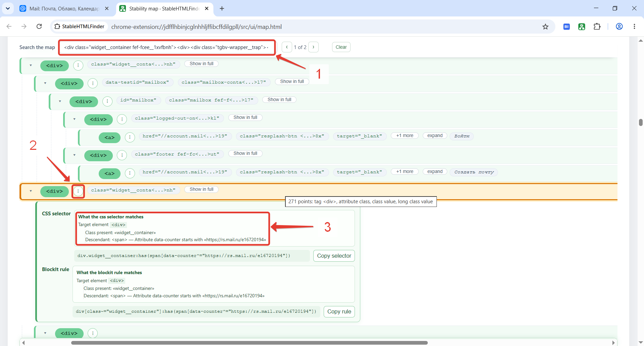Open options menu for logged-out div
The width and height of the screenshot is (644, 346).
(122, 119)
